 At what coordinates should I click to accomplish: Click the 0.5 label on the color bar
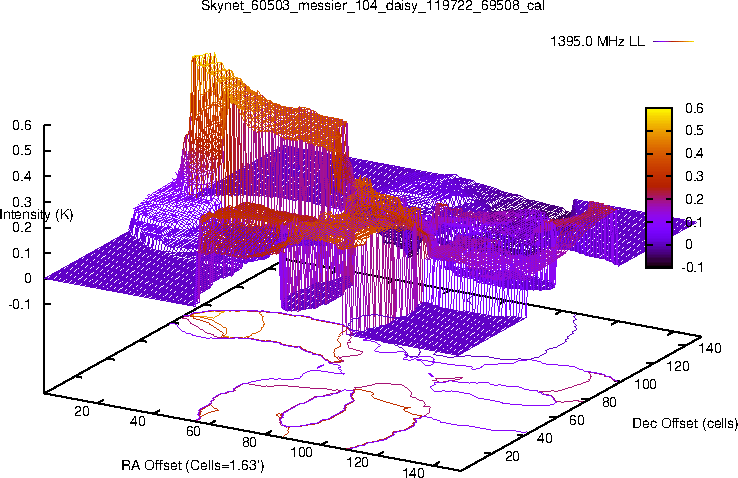(694, 130)
